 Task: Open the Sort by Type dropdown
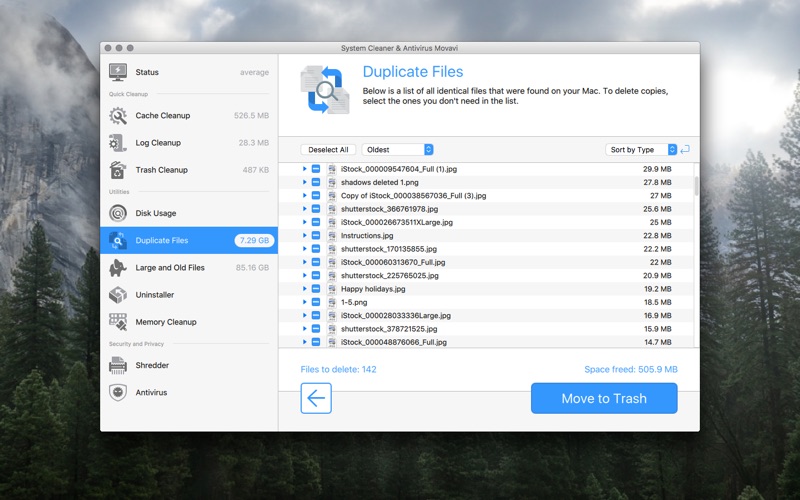[641, 150]
